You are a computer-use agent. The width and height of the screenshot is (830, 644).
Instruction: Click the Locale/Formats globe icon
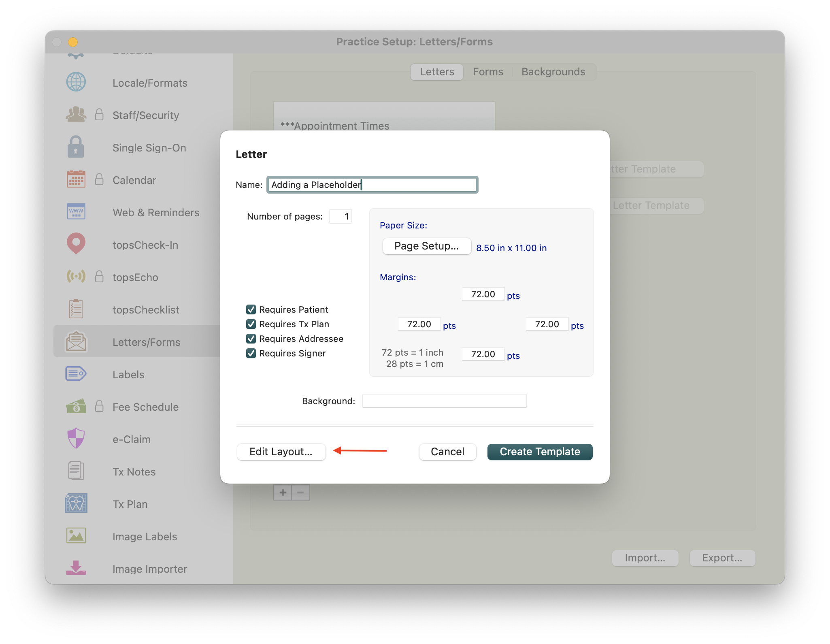pos(76,82)
